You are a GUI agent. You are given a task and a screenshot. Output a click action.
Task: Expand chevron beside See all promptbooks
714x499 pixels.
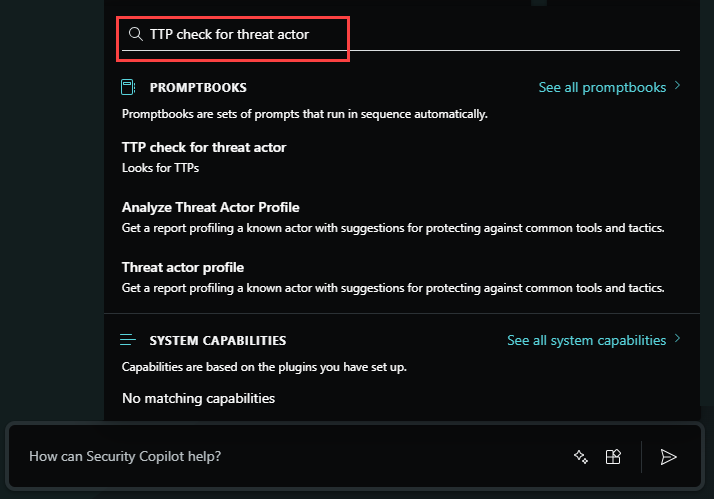coord(677,86)
